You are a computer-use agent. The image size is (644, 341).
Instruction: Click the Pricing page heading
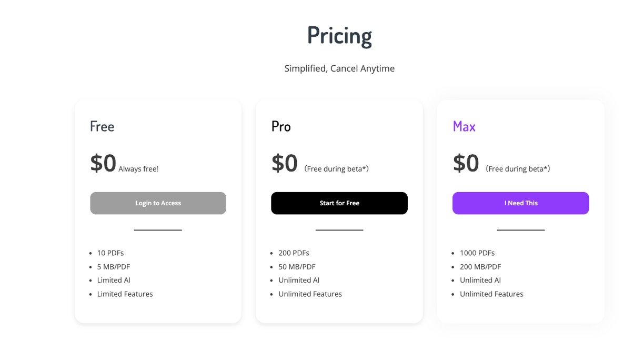pos(339,36)
